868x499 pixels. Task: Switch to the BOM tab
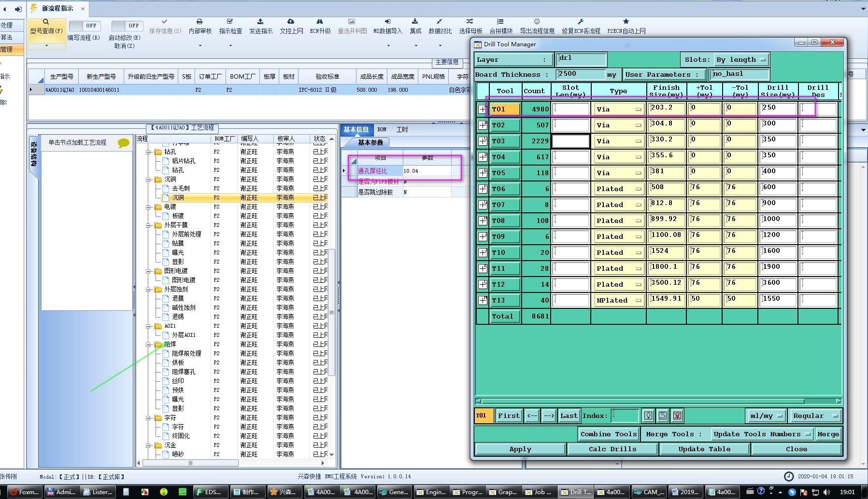pyautogui.click(x=382, y=129)
